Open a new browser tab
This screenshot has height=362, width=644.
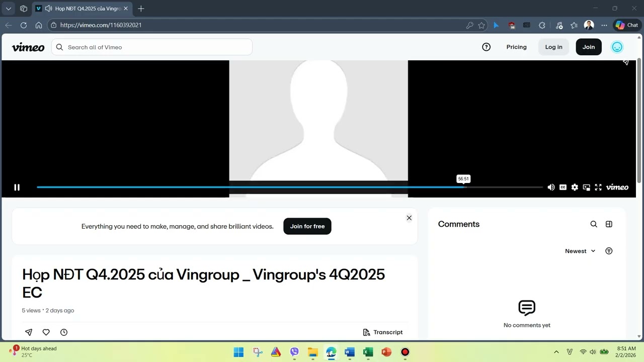pyautogui.click(x=141, y=9)
